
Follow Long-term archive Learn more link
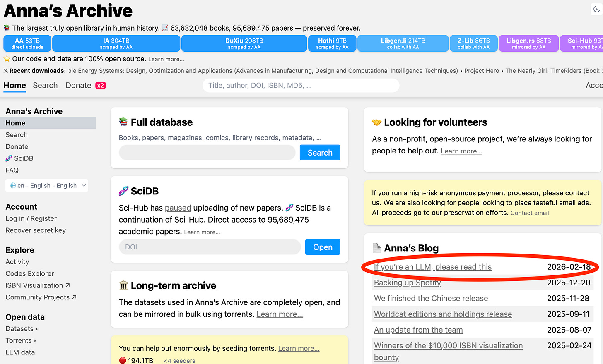click(x=280, y=314)
